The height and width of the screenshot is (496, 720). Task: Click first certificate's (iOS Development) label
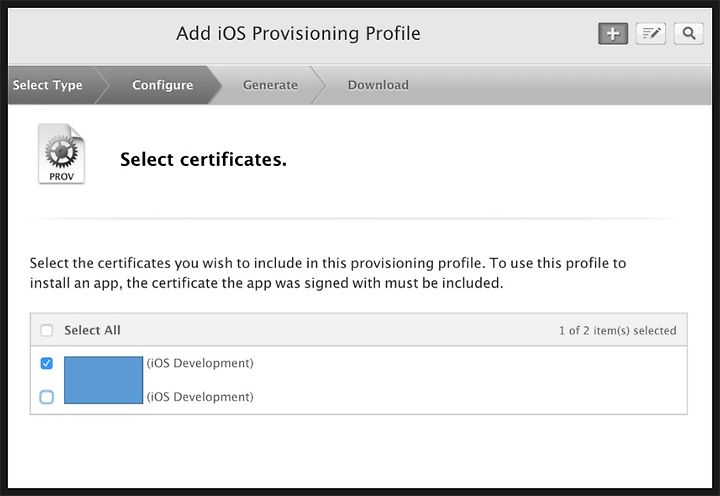(x=200, y=363)
